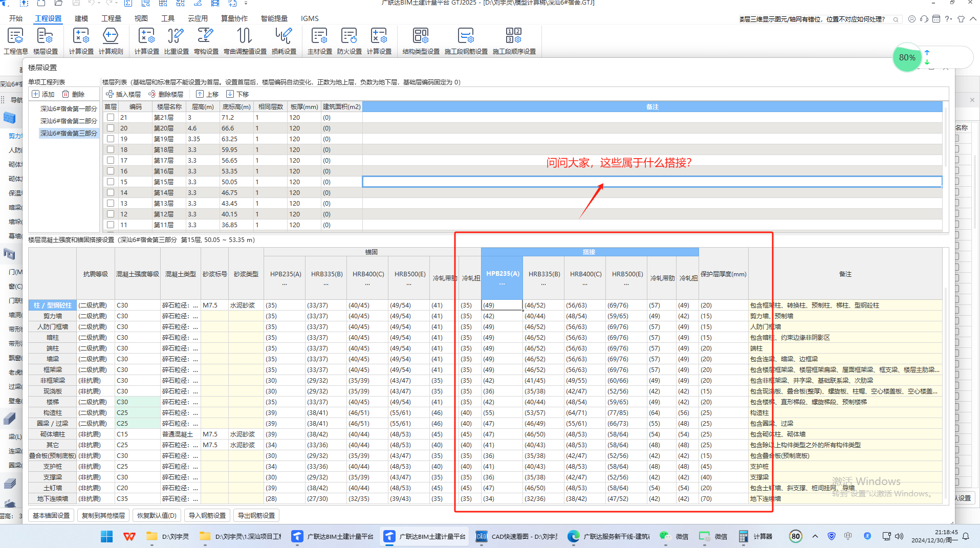Image resolution: width=980 pixels, height=548 pixels.
Task: Open 弯曲调整值设置 ribbon tool
Action: coord(245,41)
